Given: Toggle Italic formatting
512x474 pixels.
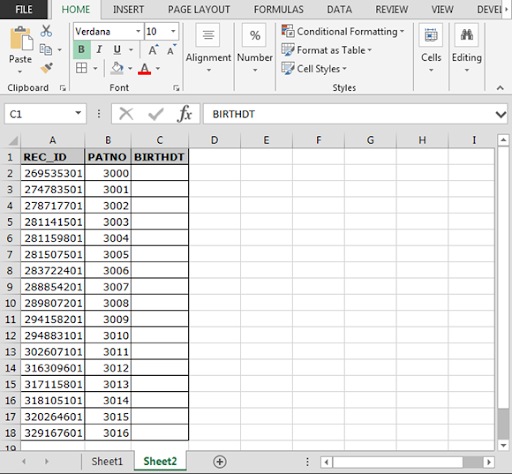Looking at the screenshot, I should [99, 49].
